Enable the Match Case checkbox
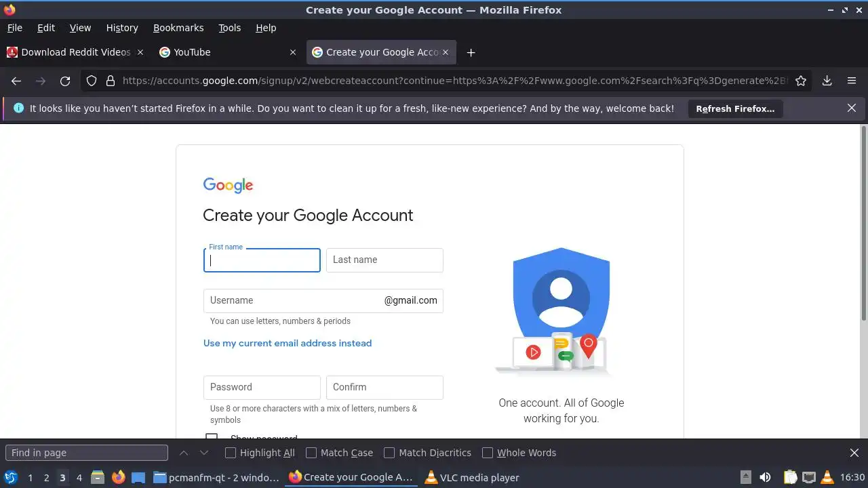Image resolution: width=868 pixels, height=488 pixels. 311,453
